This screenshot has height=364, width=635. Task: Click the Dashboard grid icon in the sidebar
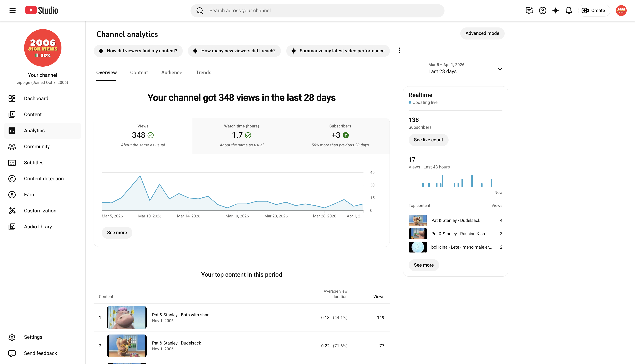click(x=12, y=99)
